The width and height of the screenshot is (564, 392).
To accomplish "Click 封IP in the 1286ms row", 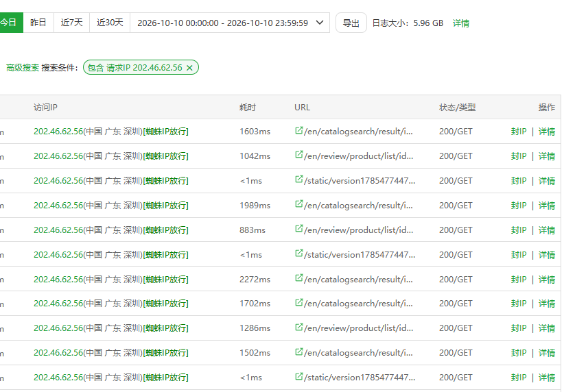I will point(519,328).
